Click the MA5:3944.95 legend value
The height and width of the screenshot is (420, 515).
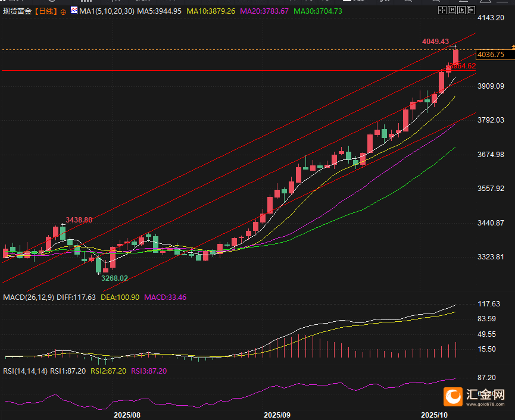tap(160, 11)
